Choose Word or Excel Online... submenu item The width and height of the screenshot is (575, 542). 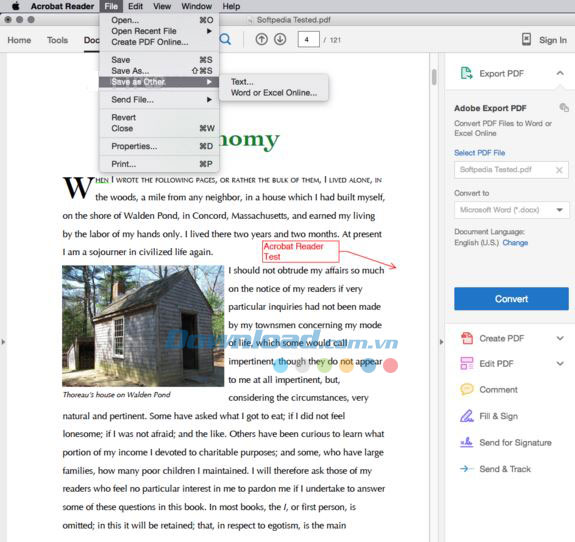pos(274,92)
